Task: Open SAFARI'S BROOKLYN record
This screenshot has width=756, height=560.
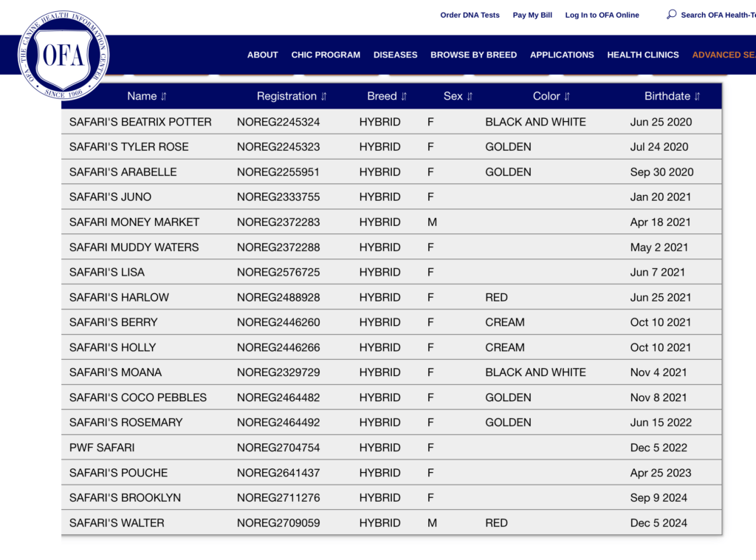Action: pyautogui.click(x=125, y=498)
